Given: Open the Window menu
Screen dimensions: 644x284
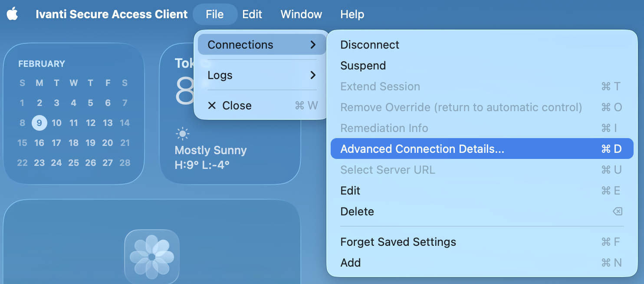Looking at the screenshot, I should pyautogui.click(x=301, y=14).
